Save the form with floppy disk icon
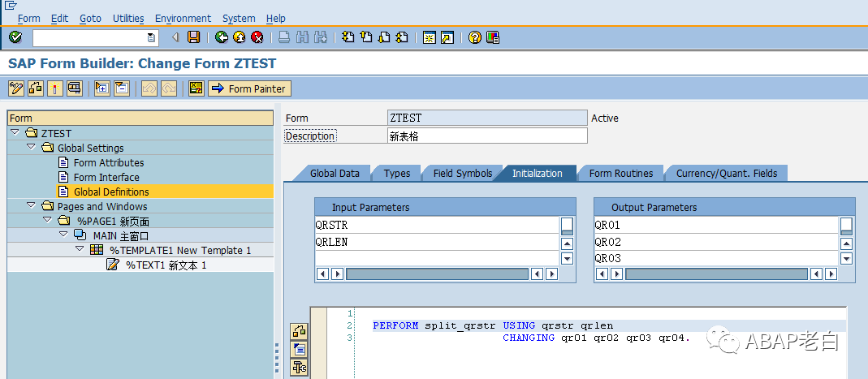 (x=193, y=37)
